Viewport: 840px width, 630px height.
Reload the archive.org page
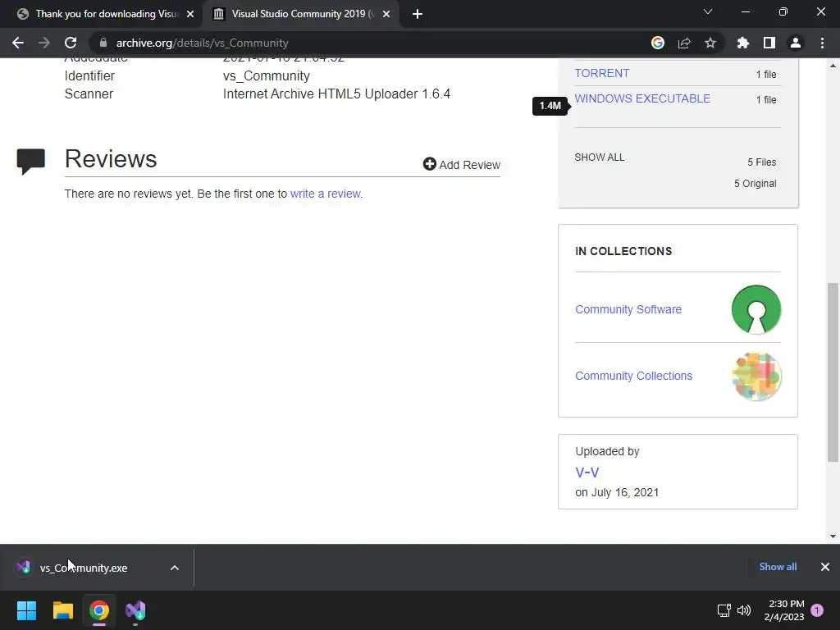71,43
